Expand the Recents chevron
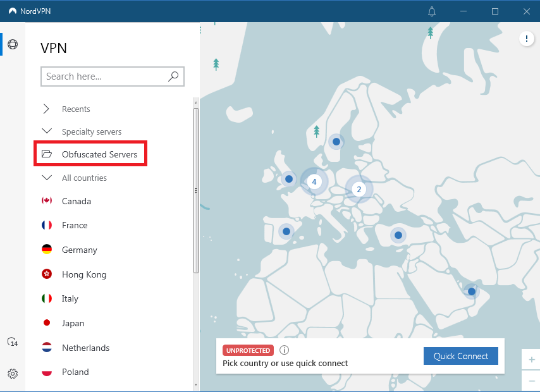The width and height of the screenshot is (540, 392). click(46, 109)
